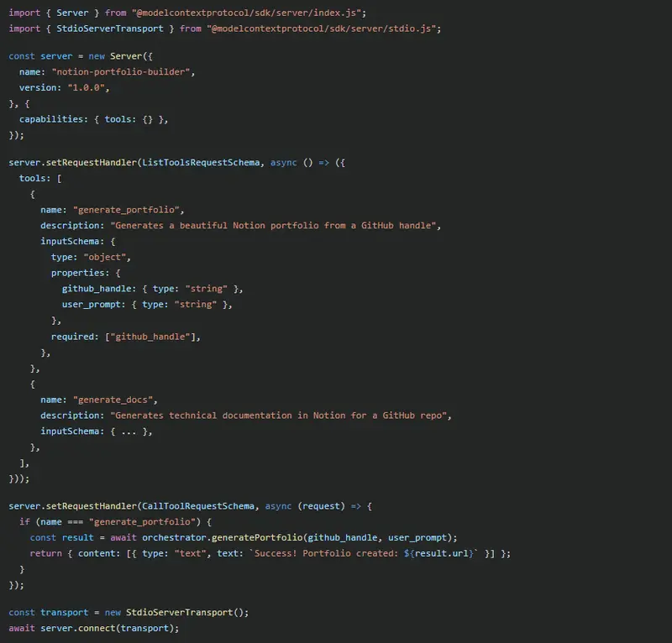Click the properties: { line
The width and height of the screenshot is (672, 643).
[86, 274]
